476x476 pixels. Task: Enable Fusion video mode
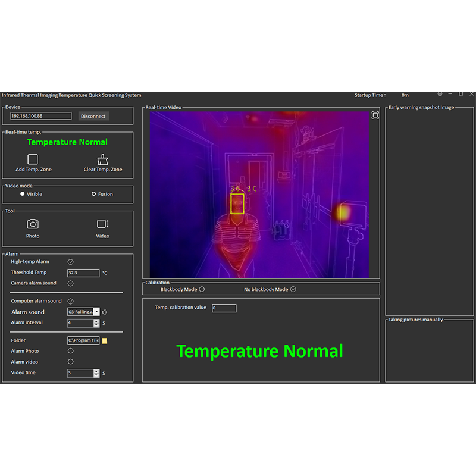pyautogui.click(x=94, y=194)
